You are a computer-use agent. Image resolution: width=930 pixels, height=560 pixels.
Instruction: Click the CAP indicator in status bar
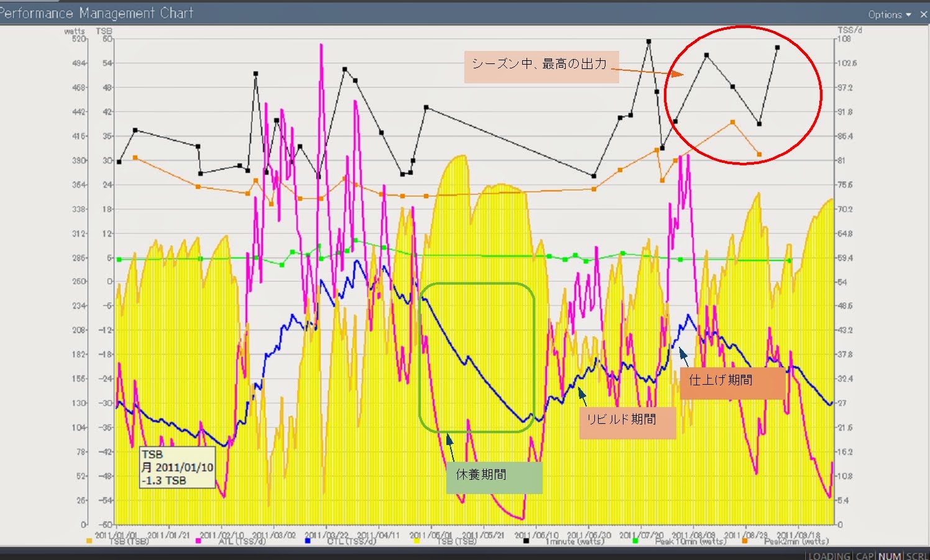click(x=864, y=556)
